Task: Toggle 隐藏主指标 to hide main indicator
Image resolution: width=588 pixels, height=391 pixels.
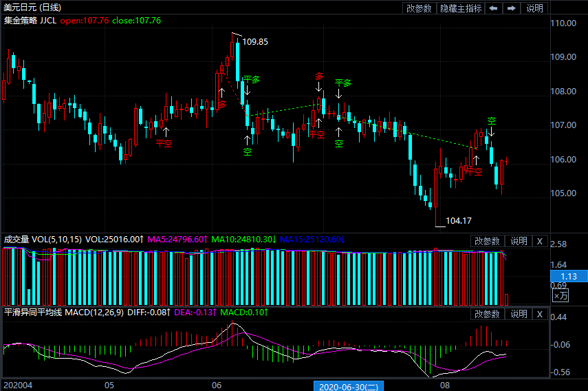Action: coord(461,8)
